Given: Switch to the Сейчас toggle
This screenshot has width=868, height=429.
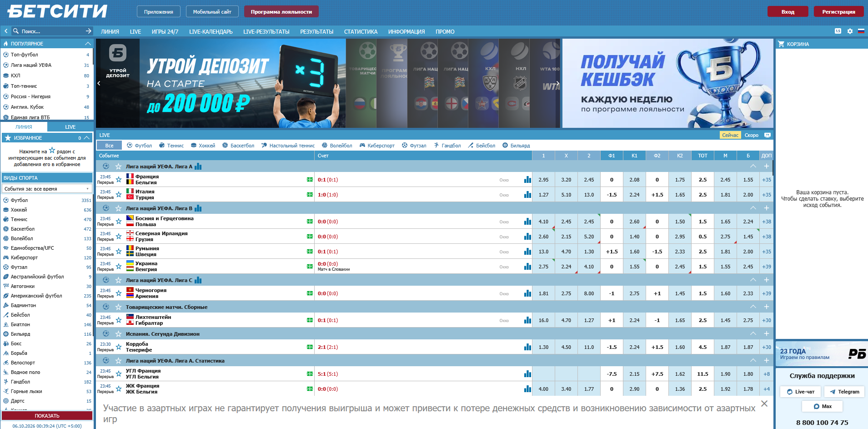Looking at the screenshot, I should click(730, 135).
